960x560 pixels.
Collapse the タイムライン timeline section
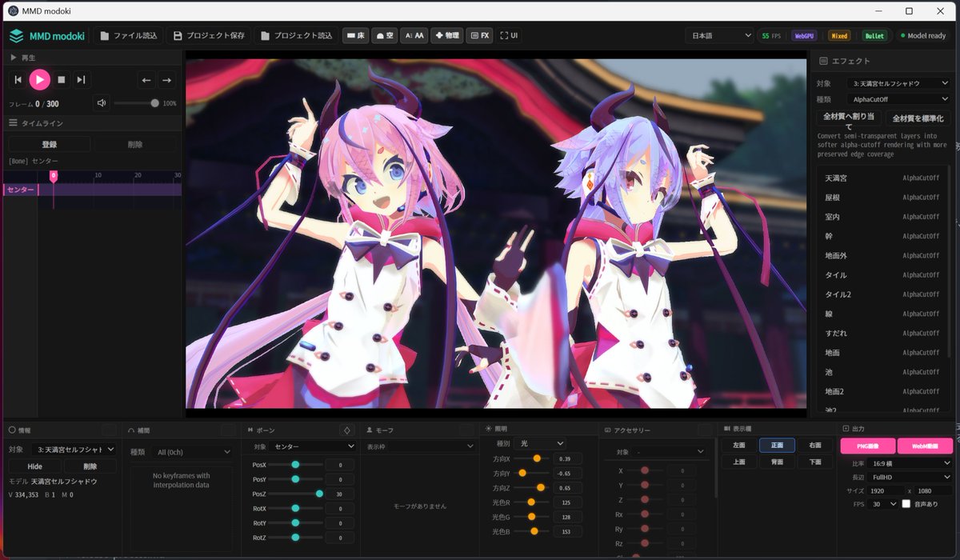coord(91,123)
